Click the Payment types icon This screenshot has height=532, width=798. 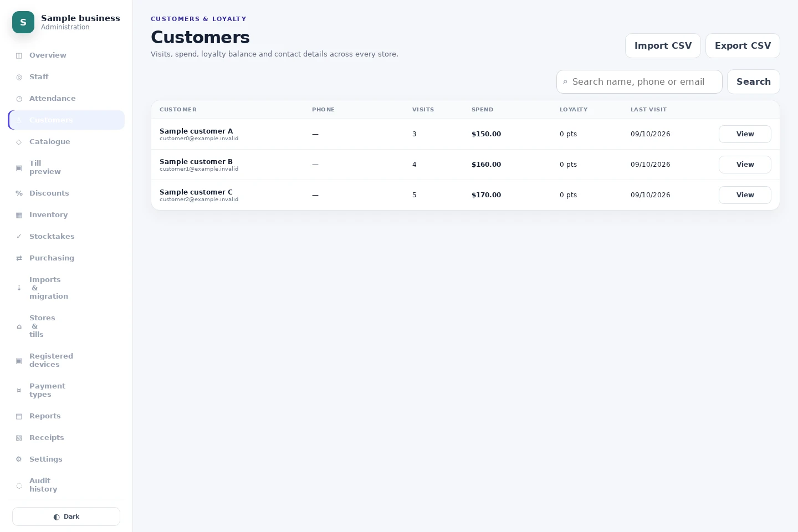tap(19, 391)
